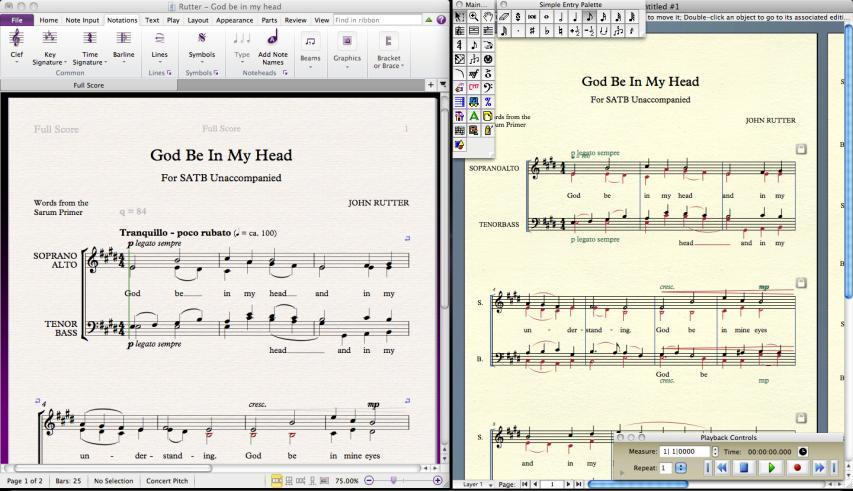Select the Repeat percent tool icon
This screenshot has width=853, height=491.
click(488, 102)
